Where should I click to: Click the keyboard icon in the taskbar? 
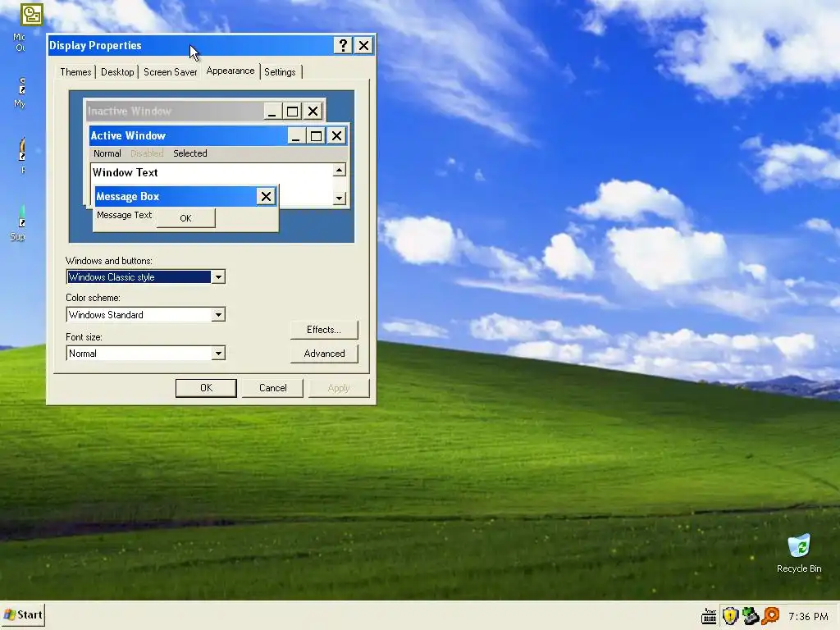pos(709,616)
